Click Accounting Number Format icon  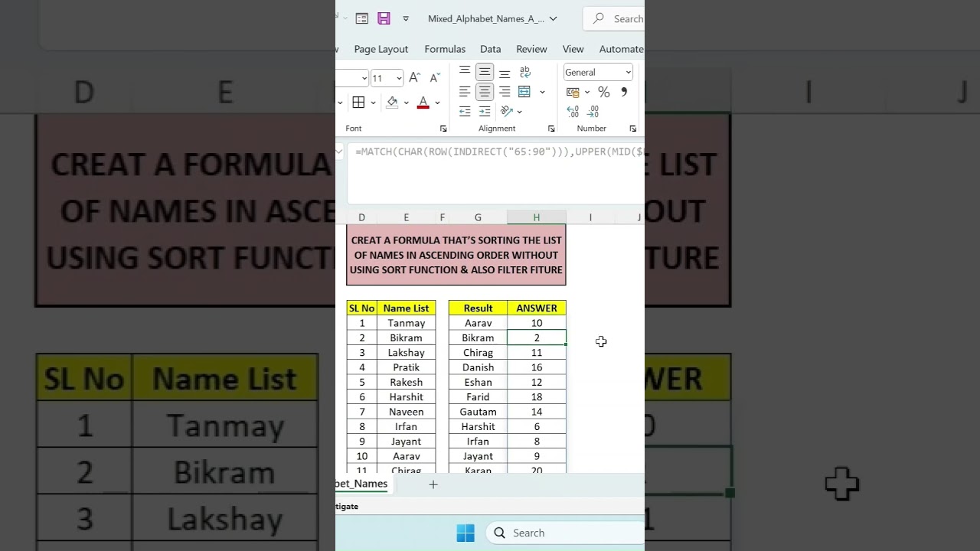(x=573, y=92)
